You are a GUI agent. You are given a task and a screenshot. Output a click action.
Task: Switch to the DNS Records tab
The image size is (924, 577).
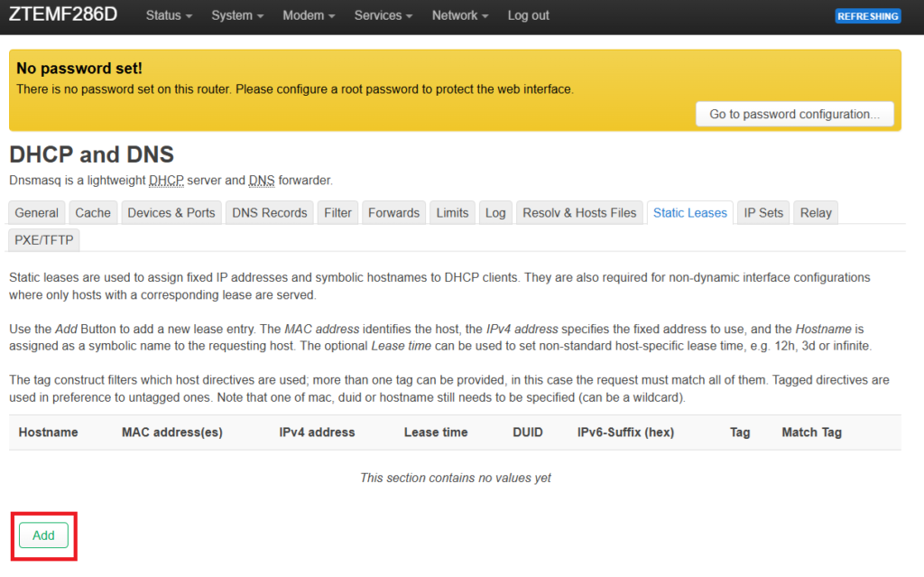click(x=270, y=213)
